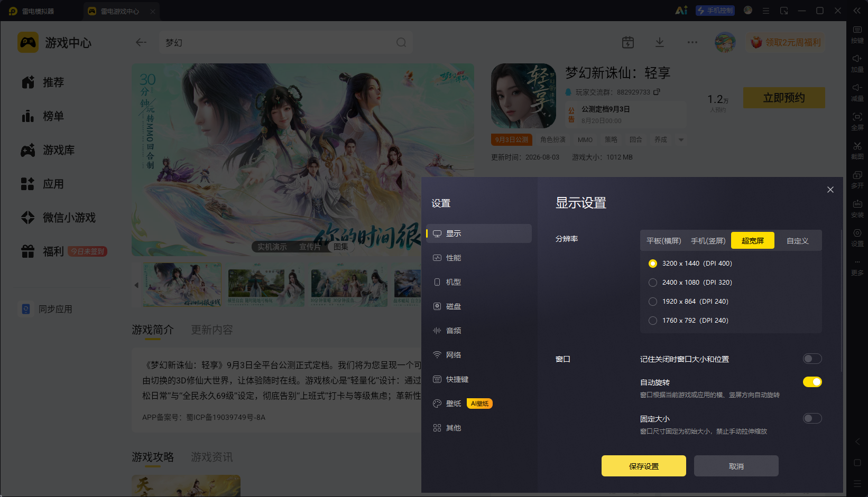Open 机型 settings category

[479, 282]
